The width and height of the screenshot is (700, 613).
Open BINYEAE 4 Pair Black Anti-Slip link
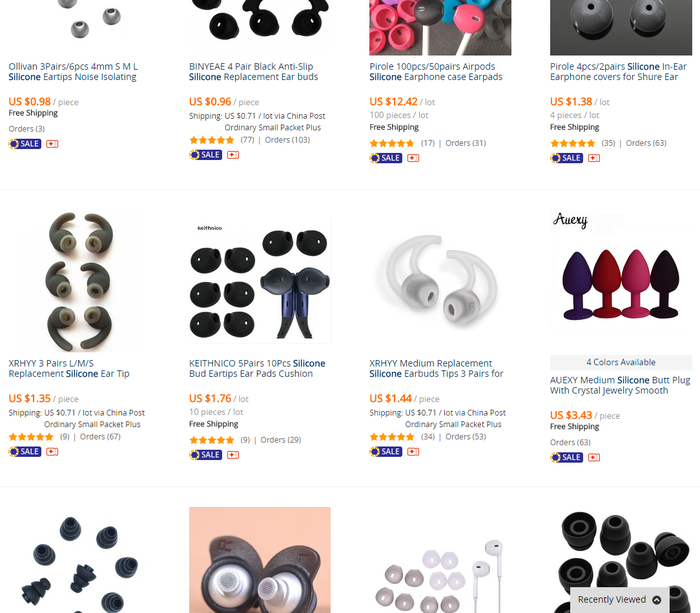pyautogui.click(x=254, y=72)
